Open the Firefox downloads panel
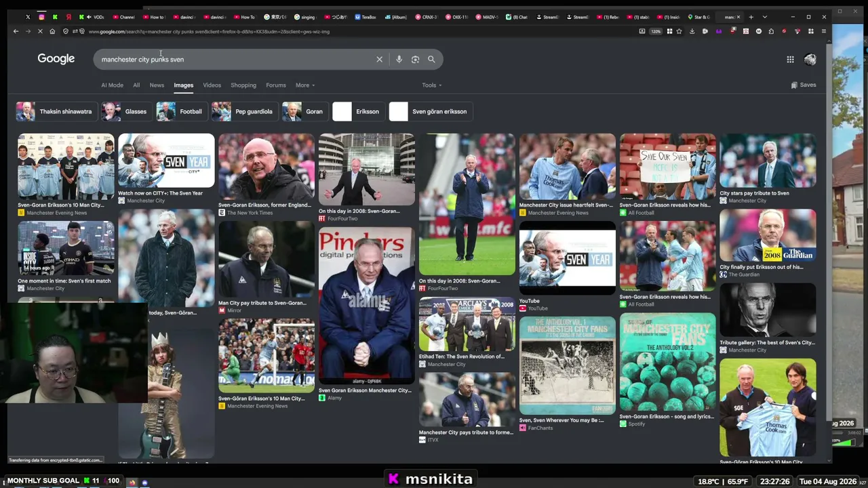The width and height of the screenshot is (868, 488). click(x=692, y=31)
